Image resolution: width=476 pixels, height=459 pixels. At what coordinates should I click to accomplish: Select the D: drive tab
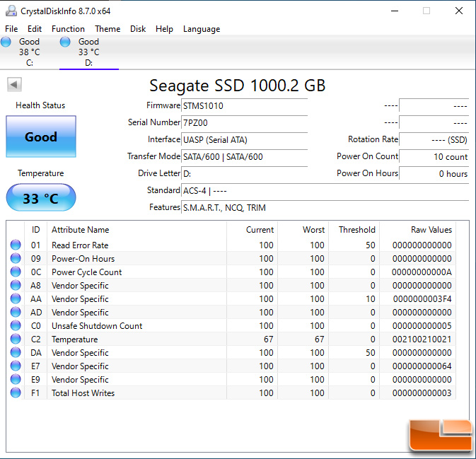click(x=89, y=52)
